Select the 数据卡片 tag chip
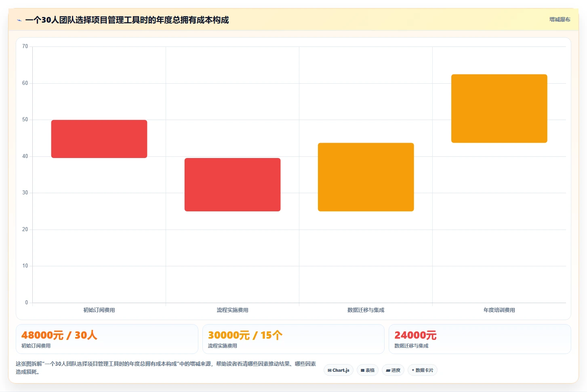The image size is (587, 392). (x=423, y=370)
